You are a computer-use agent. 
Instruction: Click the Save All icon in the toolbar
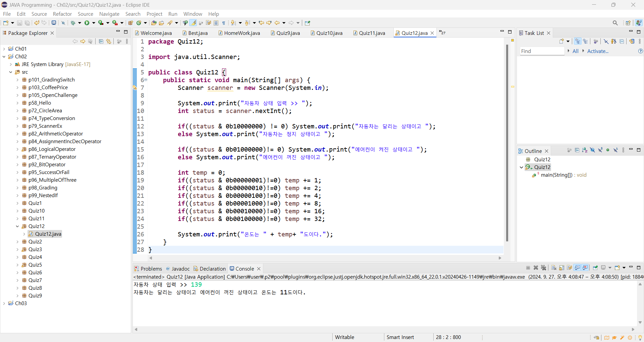(x=27, y=23)
